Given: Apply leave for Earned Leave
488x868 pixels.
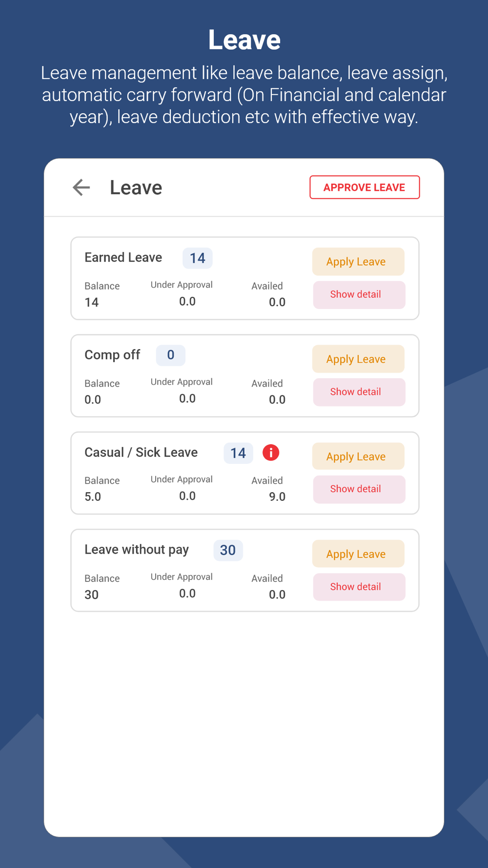Looking at the screenshot, I should pos(358,262).
